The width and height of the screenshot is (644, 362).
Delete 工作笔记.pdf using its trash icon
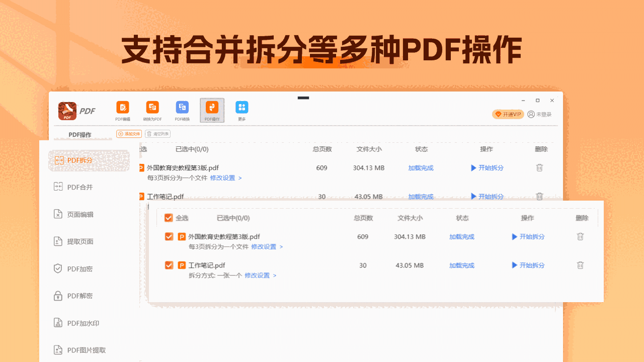pos(580,265)
